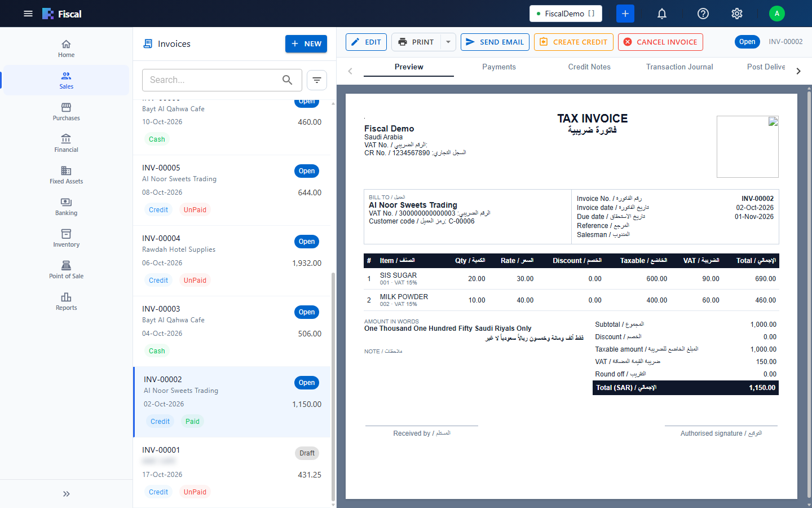The image size is (812, 508).
Task: Open the invoice list filter
Action: [317, 80]
